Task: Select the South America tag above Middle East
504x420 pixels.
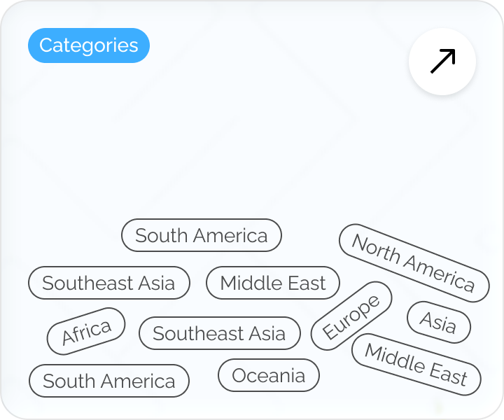Action: [x=202, y=235]
